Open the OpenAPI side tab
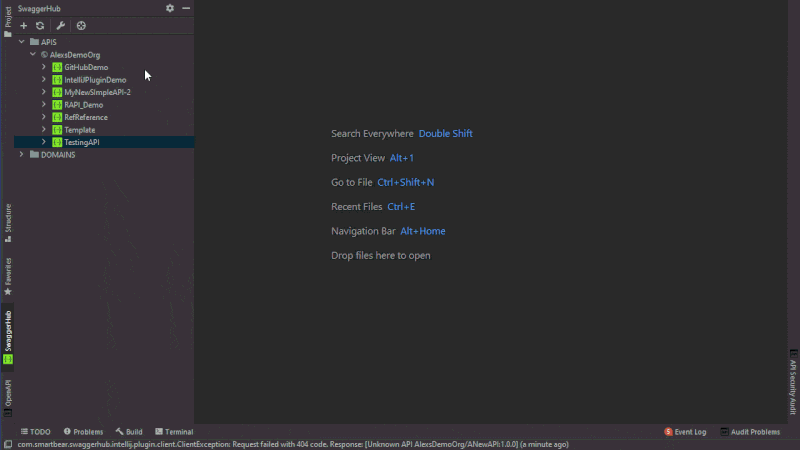Viewport: 800px width, 450px height. (x=8, y=398)
